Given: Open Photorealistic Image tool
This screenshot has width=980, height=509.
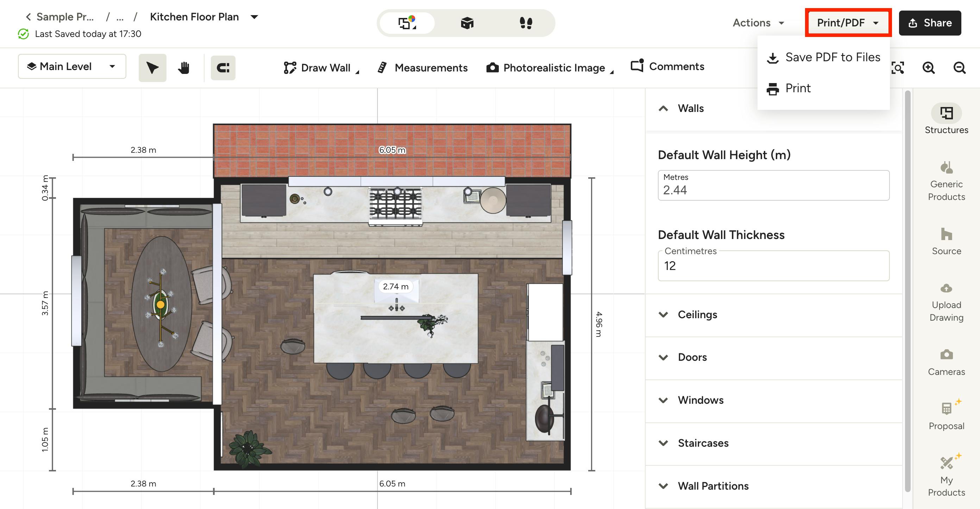Looking at the screenshot, I should pos(550,68).
